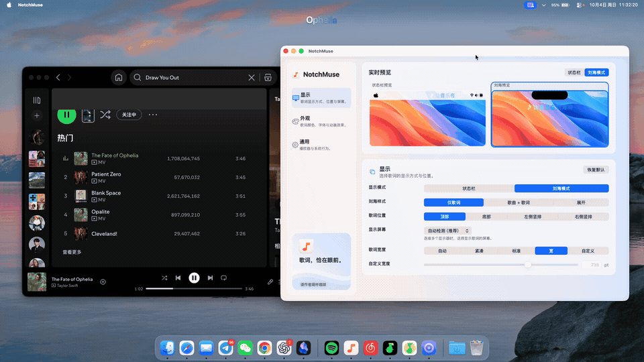Click the 关注中 following button

(x=129, y=115)
